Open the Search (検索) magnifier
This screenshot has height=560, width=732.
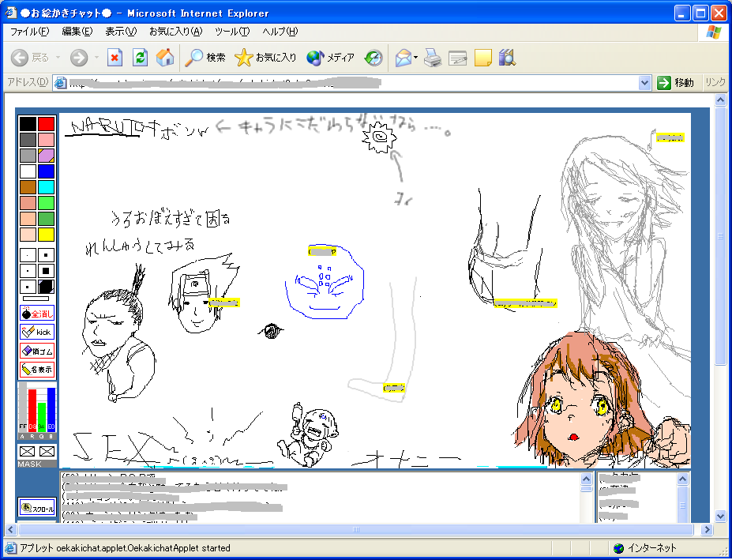click(205, 58)
